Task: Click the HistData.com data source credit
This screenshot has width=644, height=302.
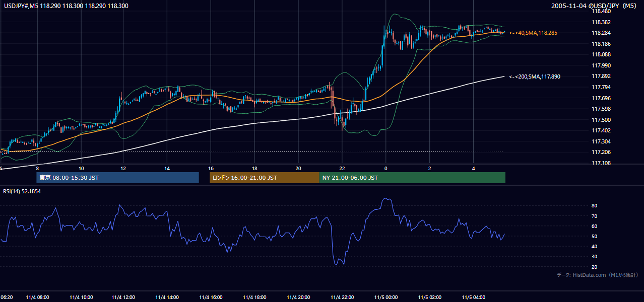Action: point(598,275)
